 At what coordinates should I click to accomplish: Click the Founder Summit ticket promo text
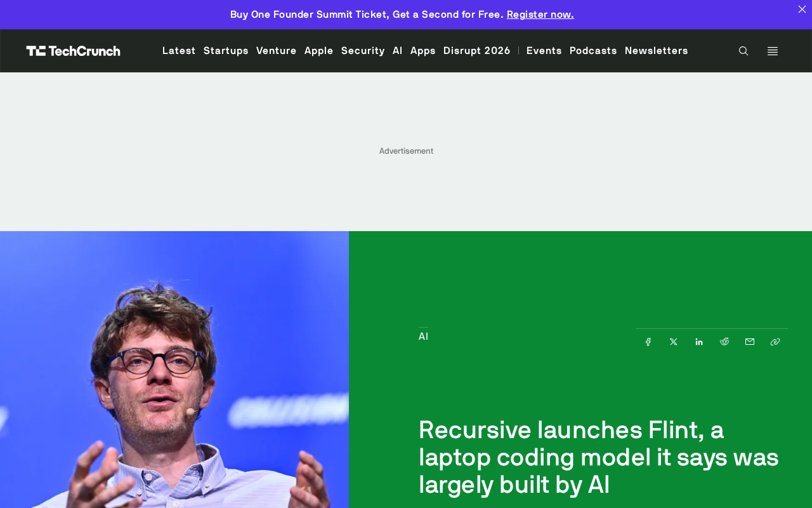pos(367,14)
